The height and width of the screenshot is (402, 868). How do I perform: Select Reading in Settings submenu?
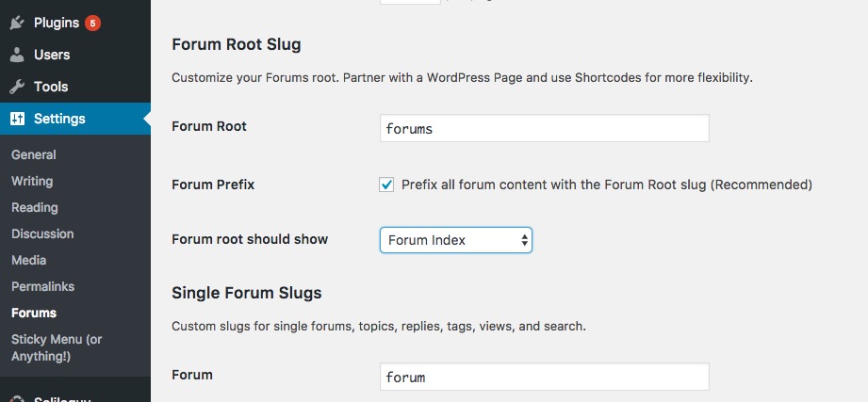click(35, 207)
